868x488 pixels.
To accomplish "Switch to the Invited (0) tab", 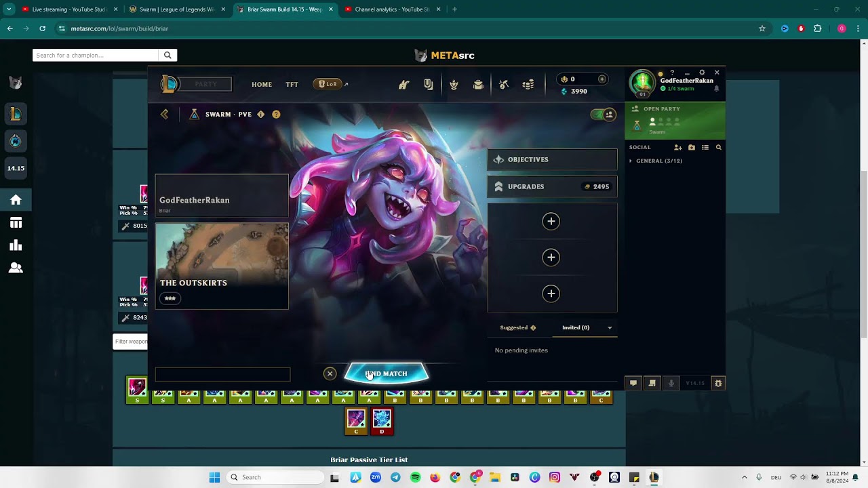I will coord(576,327).
